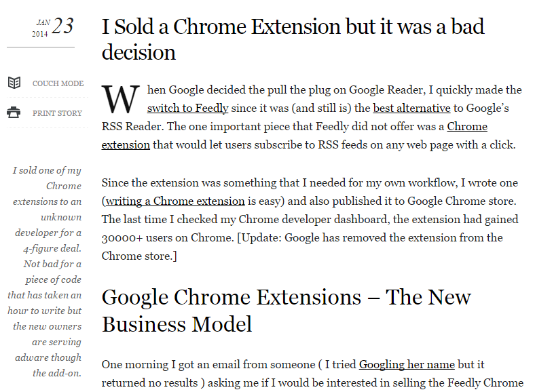The height and width of the screenshot is (392, 535).
Task: Click the 'JAN' month label
Action: coord(42,22)
